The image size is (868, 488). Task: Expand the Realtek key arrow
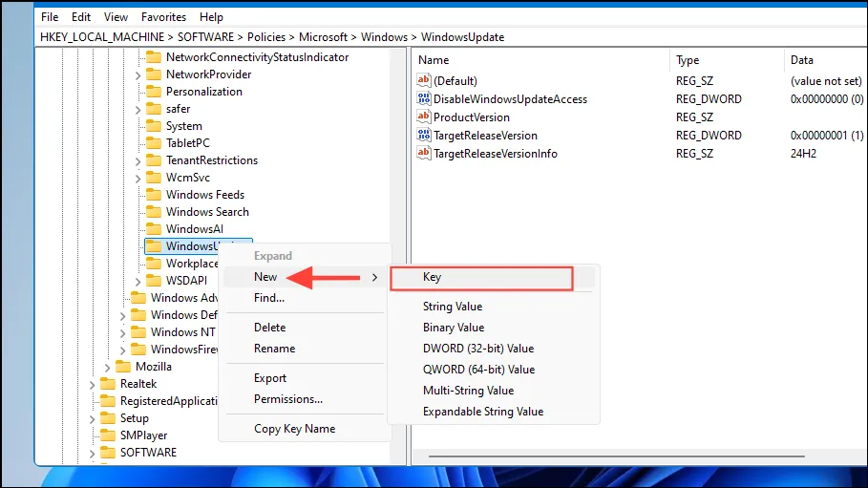coord(93,385)
